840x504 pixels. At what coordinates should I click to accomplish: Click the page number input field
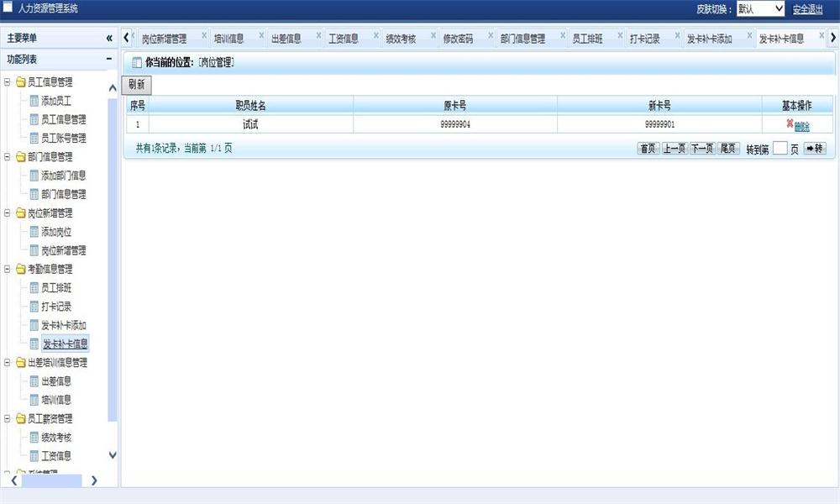pyautogui.click(x=780, y=149)
